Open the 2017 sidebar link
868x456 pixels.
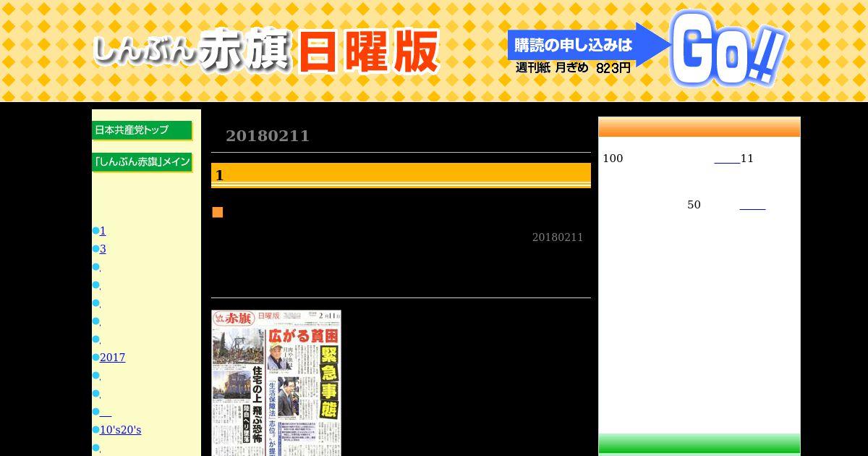click(x=112, y=358)
